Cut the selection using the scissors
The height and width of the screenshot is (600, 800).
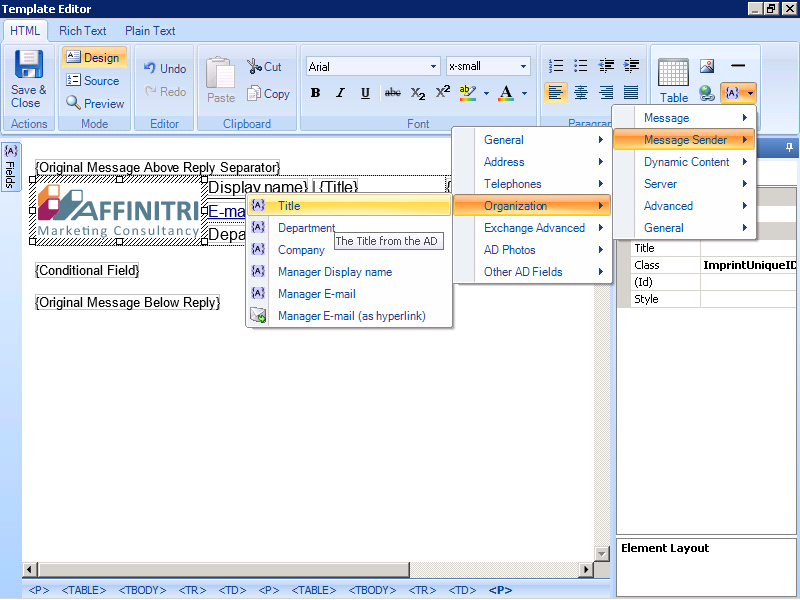click(x=264, y=67)
